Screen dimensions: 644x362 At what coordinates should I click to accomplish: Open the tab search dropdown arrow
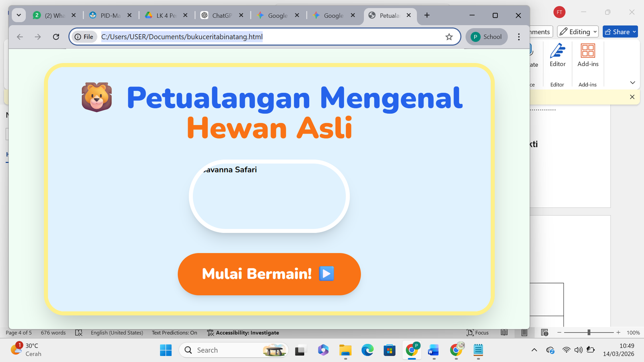(x=19, y=15)
